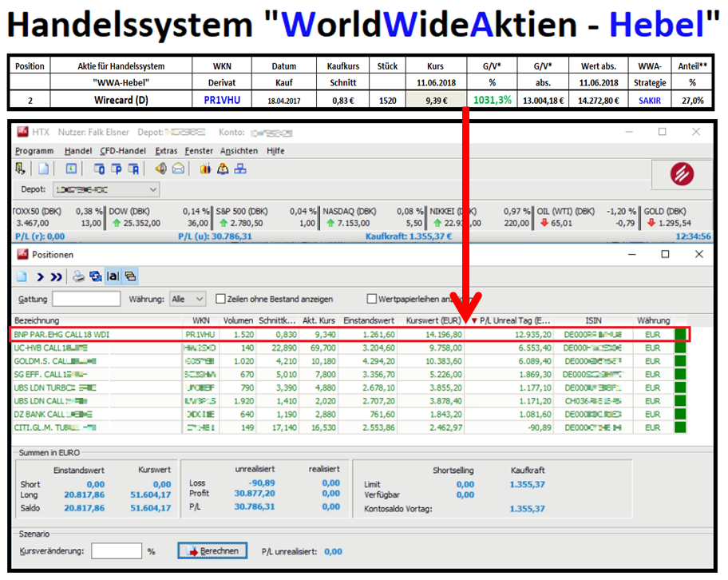
Task: Click the double arrow fast-forward icon
Action: (56, 277)
